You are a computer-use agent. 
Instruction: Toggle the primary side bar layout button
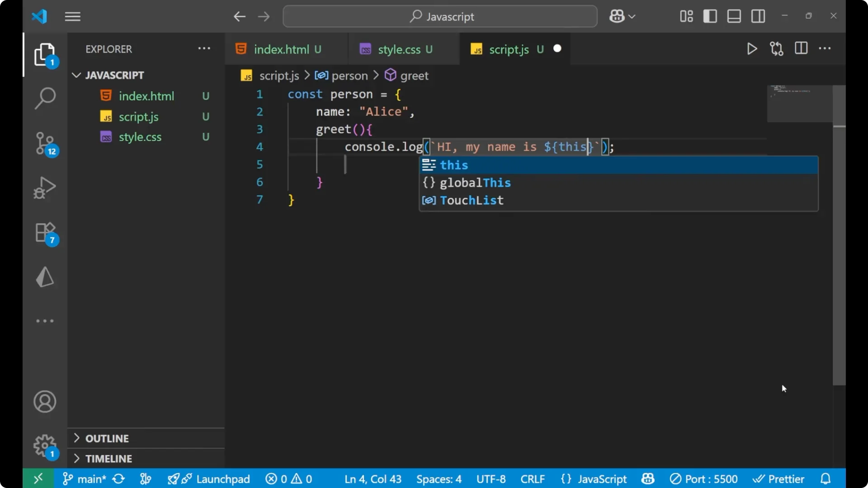(710, 17)
